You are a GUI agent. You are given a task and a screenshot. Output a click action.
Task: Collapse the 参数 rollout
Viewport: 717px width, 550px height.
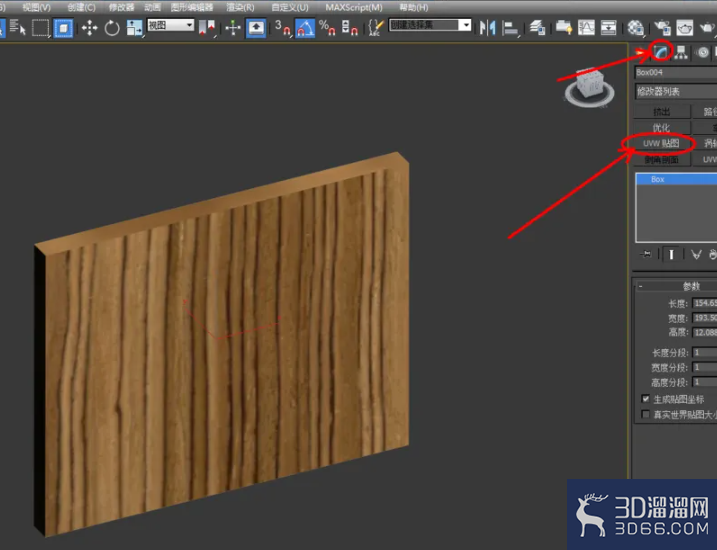[677, 286]
